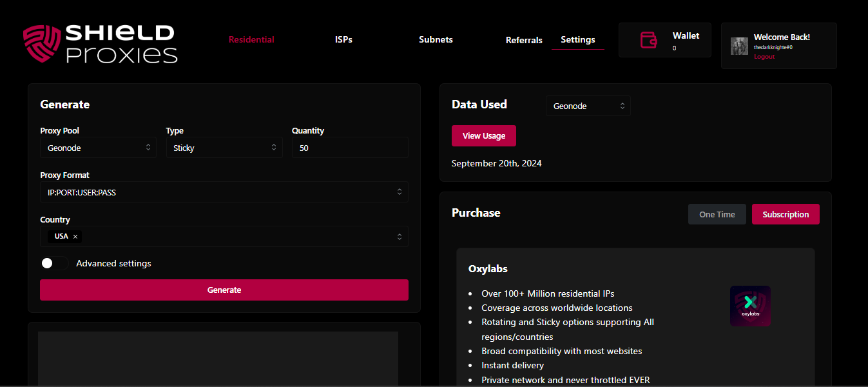Open the Proxy Pool dropdown
Screen dimensions: 868x387
(x=98, y=148)
